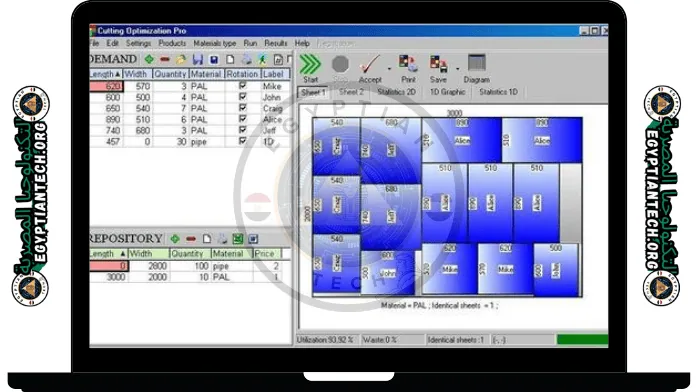Click blue square icon in REPOSITORY toolbar
Screen dimensions: 698x392
[x=253, y=239]
